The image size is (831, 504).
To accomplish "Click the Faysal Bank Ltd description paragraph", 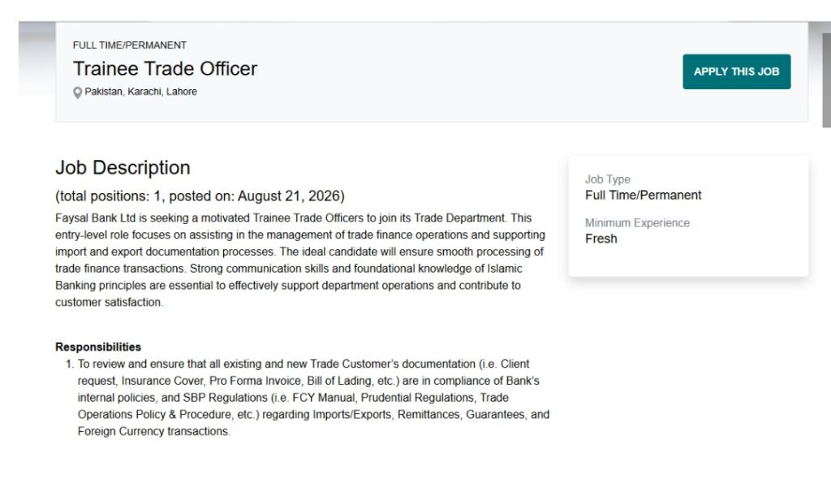I will pos(300,260).
